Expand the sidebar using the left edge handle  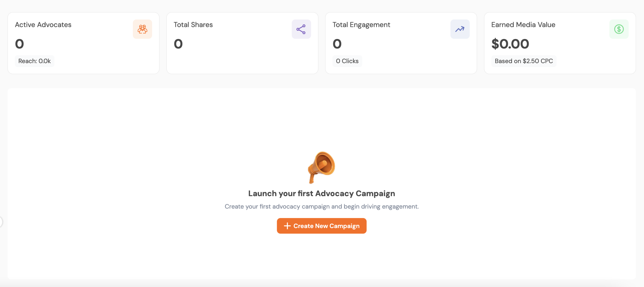point(1,222)
